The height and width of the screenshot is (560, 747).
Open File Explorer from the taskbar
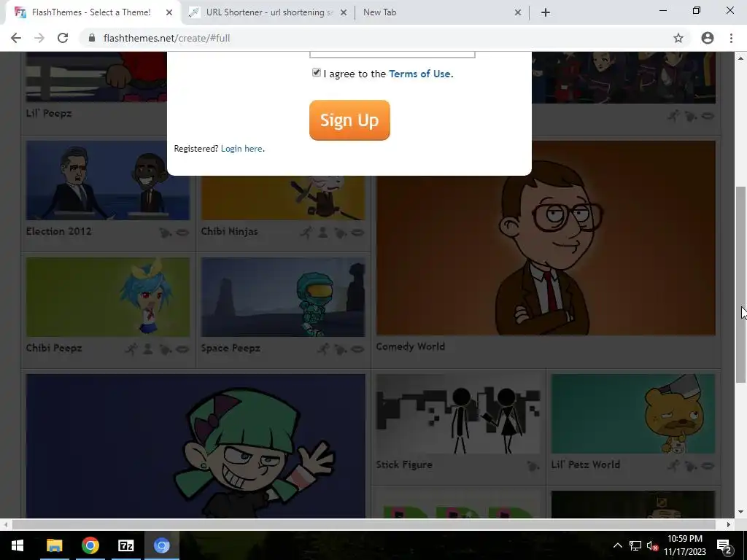pyautogui.click(x=54, y=545)
